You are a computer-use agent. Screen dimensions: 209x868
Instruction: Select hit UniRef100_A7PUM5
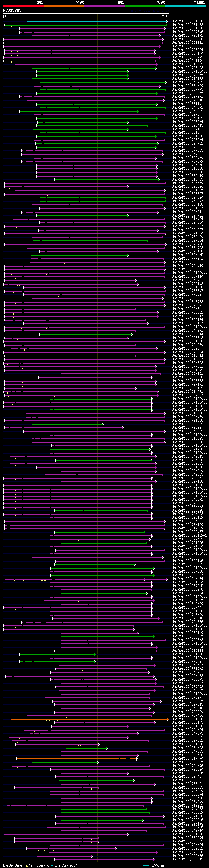tap(187, 75)
